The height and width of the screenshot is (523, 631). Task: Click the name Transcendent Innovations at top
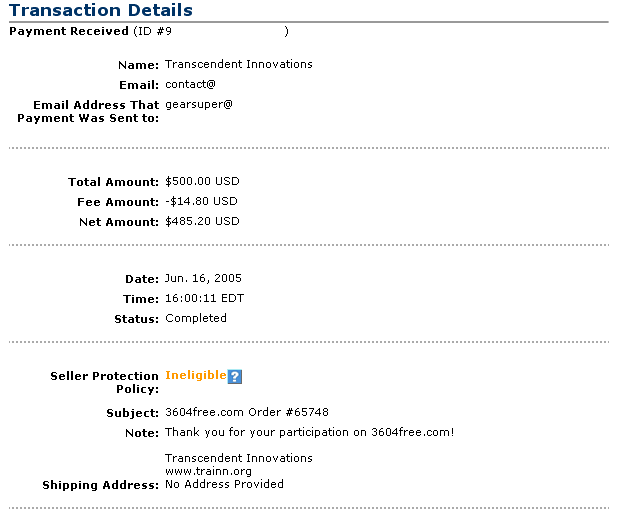(x=239, y=64)
